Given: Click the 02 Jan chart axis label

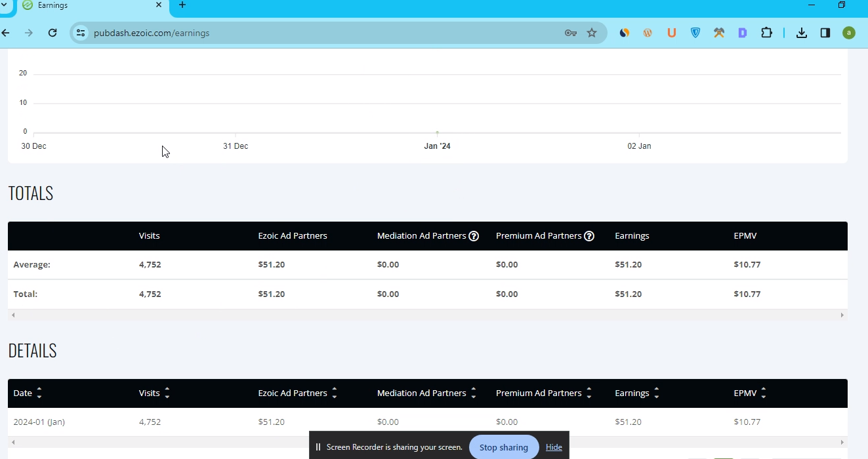Looking at the screenshot, I should point(639,146).
